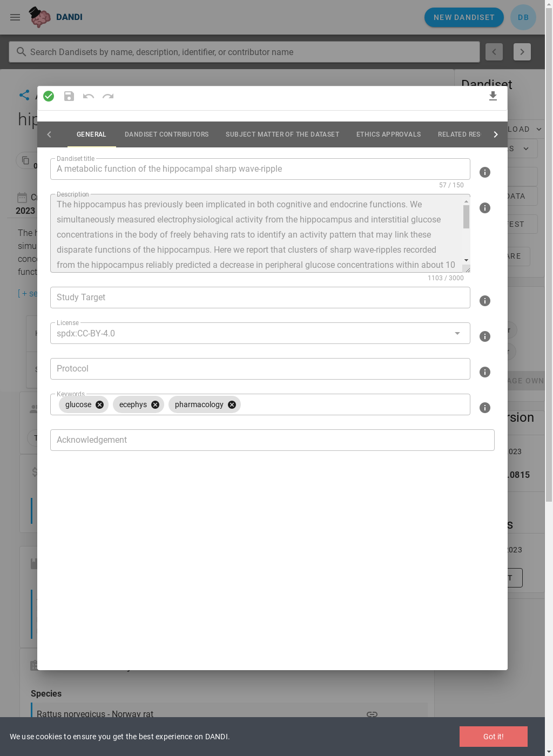553x756 pixels.
Task: Click the Acknowledgement input field
Action: (x=272, y=440)
